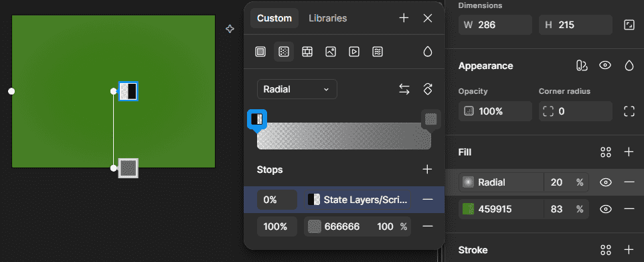Select the noise fill type icon
This screenshot has width=644, height=262.
click(378, 52)
